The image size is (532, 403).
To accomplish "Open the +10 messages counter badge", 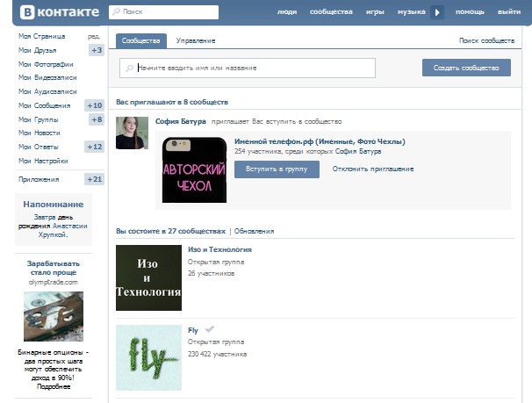I will (x=95, y=105).
